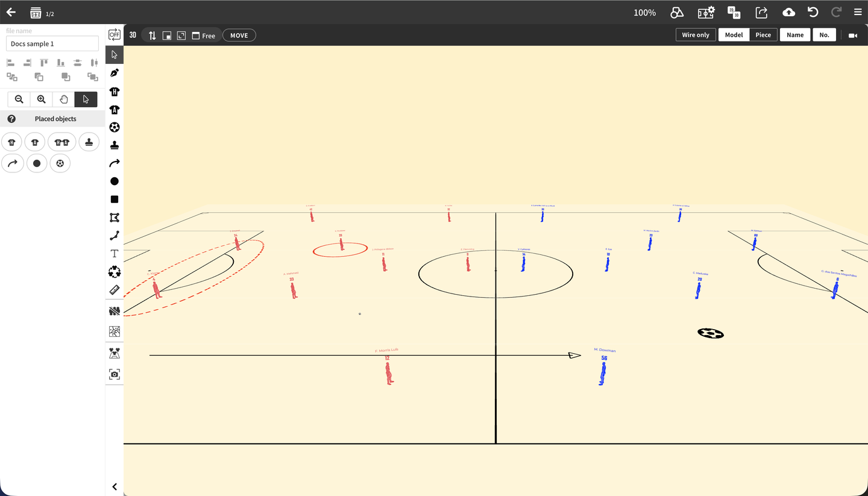Select the hand pan tool
The height and width of the screenshot is (496, 868).
coord(63,99)
